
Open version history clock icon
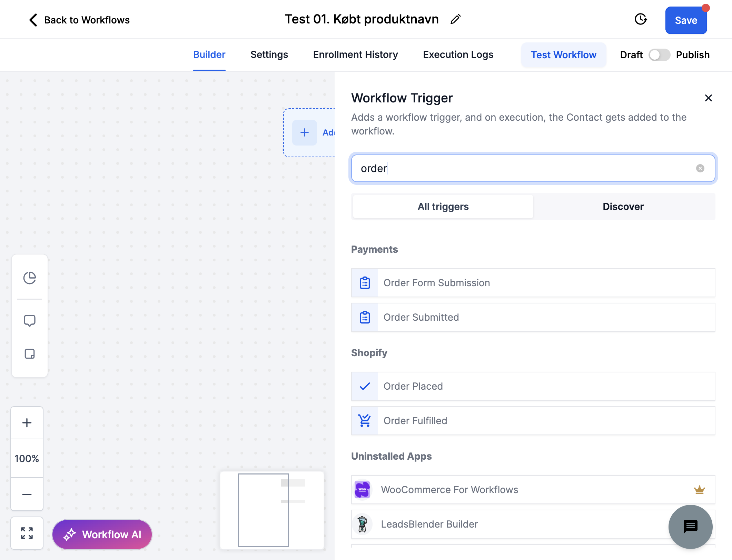[x=641, y=19]
